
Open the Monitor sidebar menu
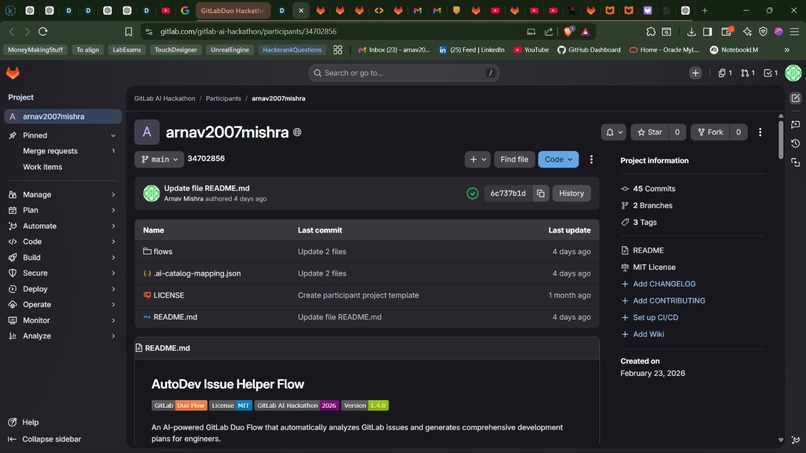tap(63, 320)
